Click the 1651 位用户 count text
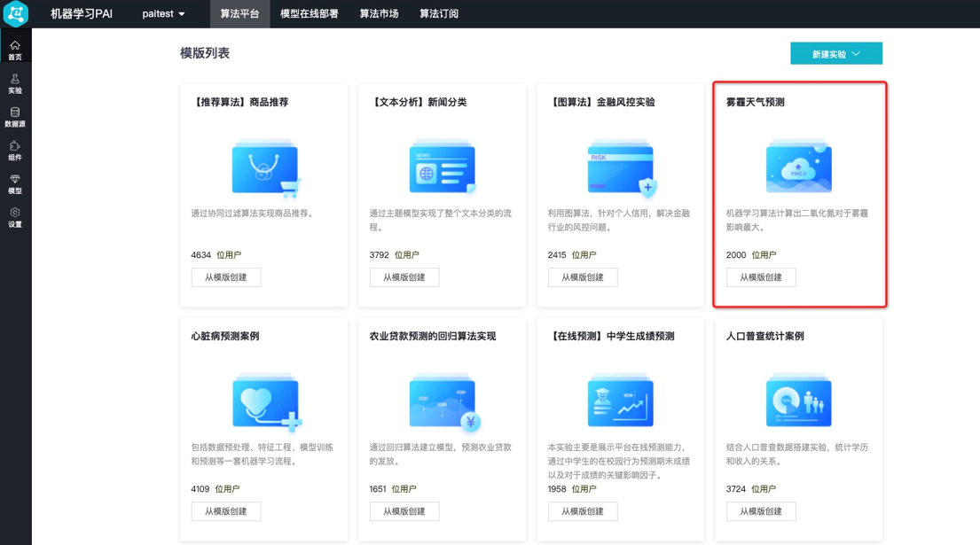This screenshot has height=545, width=980. [x=393, y=489]
